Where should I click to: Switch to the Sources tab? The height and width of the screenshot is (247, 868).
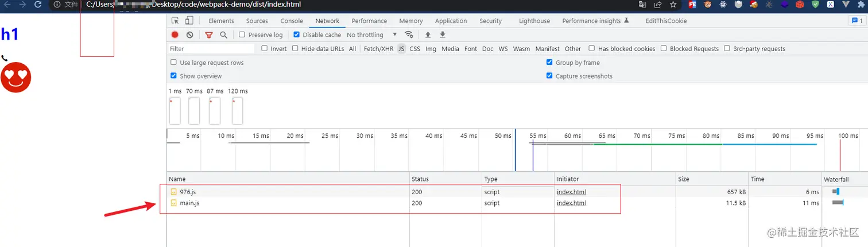point(257,21)
